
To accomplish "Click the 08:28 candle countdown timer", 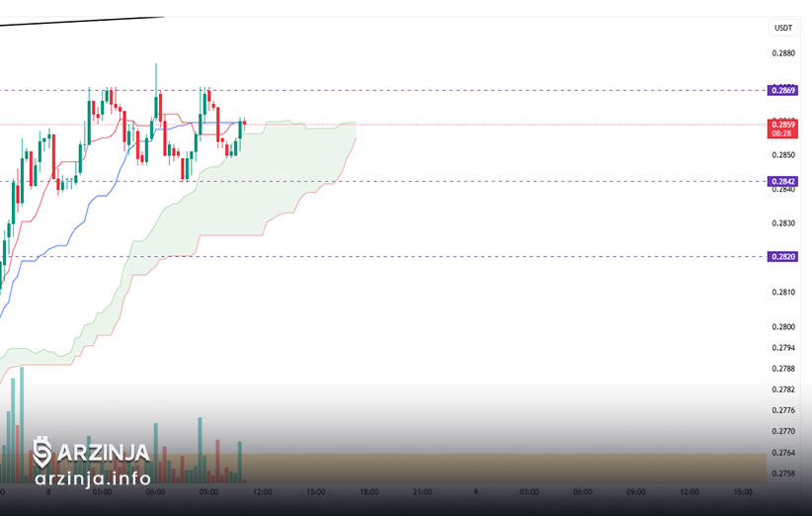I will (782, 133).
